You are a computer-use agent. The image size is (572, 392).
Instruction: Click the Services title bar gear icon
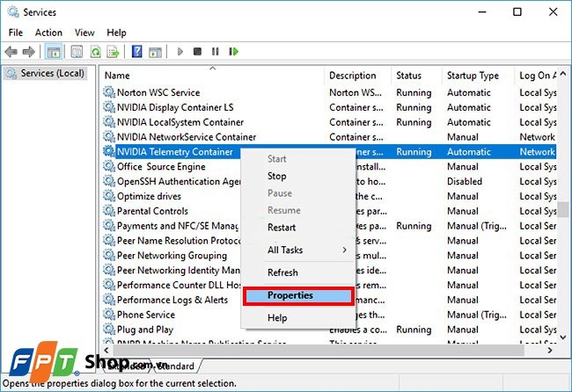(x=13, y=12)
